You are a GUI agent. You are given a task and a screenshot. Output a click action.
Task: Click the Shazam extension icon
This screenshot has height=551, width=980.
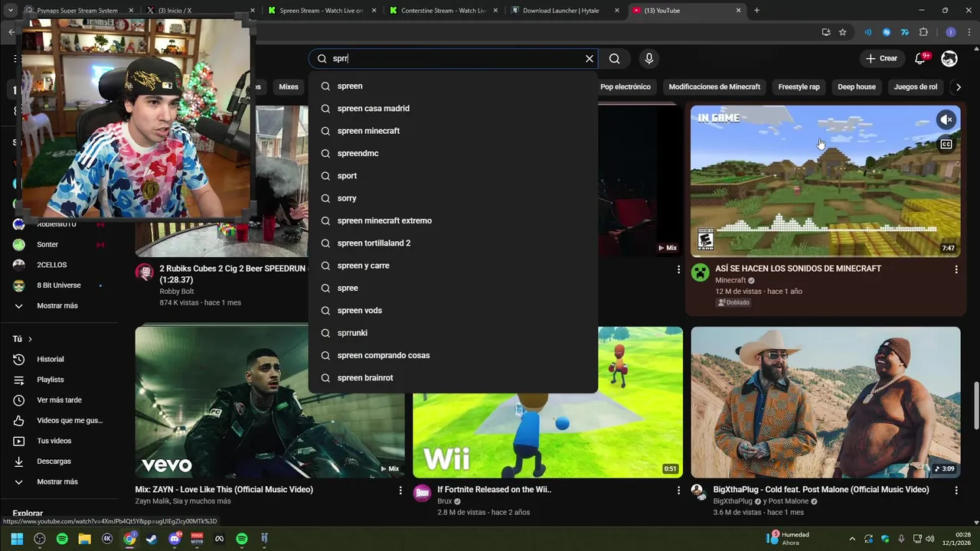coord(886,32)
